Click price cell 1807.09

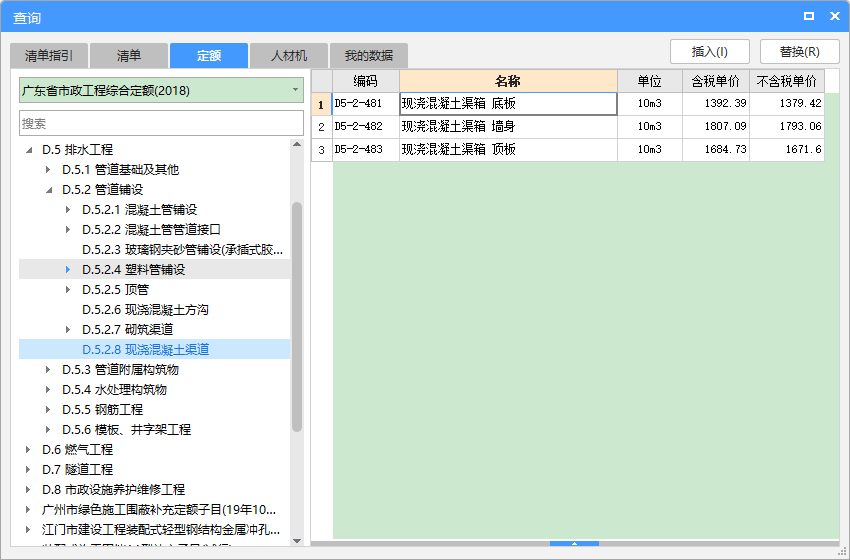click(716, 127)
